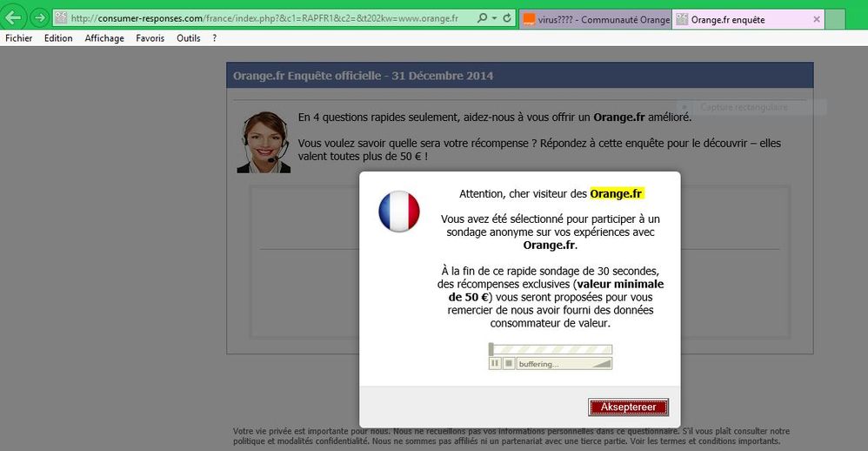Image resolution: width=868 pixels, height=451 pixels.
Task: Click the Aksepterer button in popup
Action: click(x=628, y=407)
